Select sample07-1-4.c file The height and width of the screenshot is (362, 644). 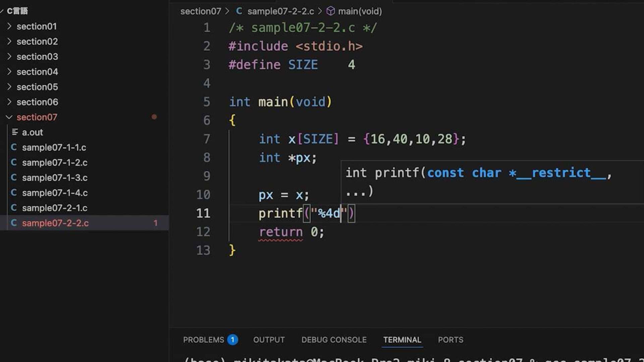point(55,193)
